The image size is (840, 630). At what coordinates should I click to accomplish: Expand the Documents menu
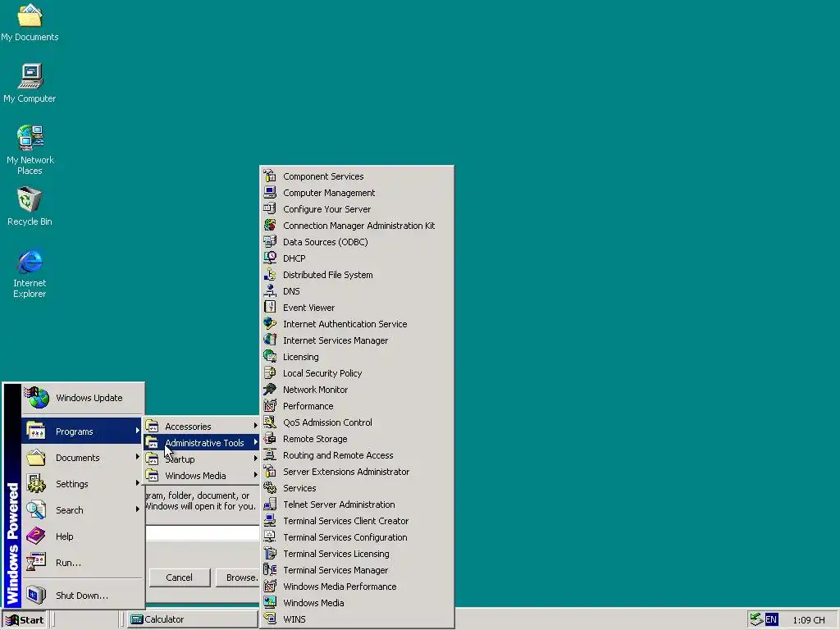[x=82, y=458]
